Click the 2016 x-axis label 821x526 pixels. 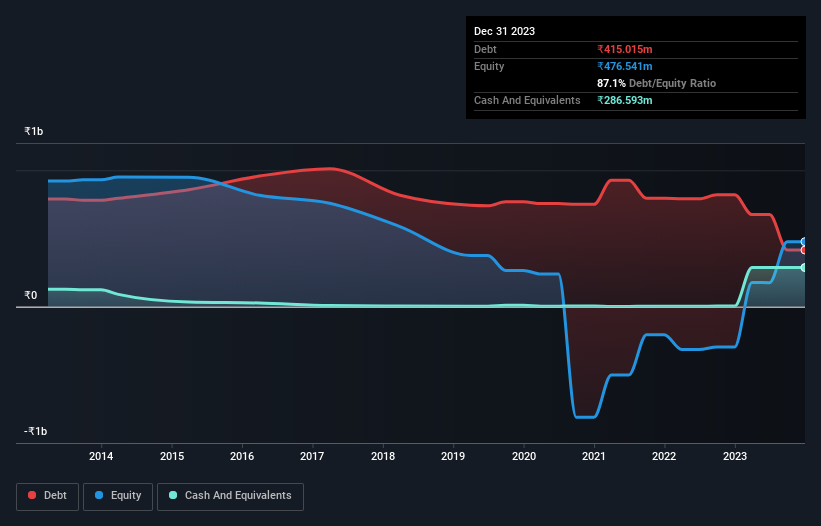(242, 456)
